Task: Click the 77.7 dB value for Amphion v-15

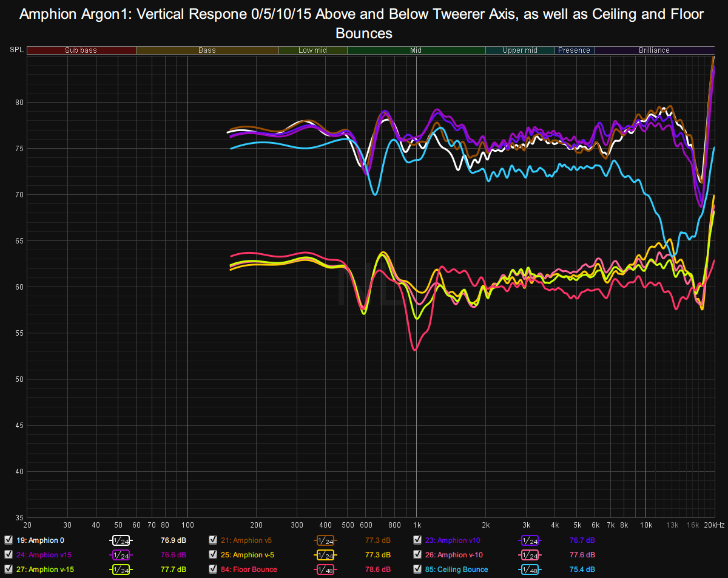Action: pyautogui.click(x=173, y=569)
